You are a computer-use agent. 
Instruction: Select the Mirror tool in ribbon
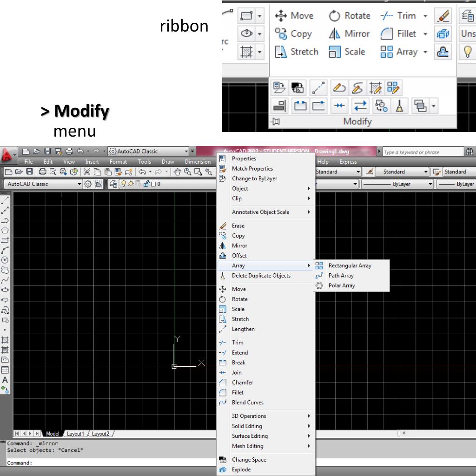click(349, 33)
